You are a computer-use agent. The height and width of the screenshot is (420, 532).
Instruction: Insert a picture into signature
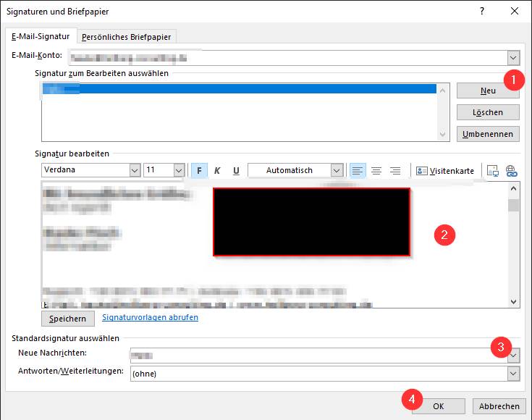pos(493,170)
